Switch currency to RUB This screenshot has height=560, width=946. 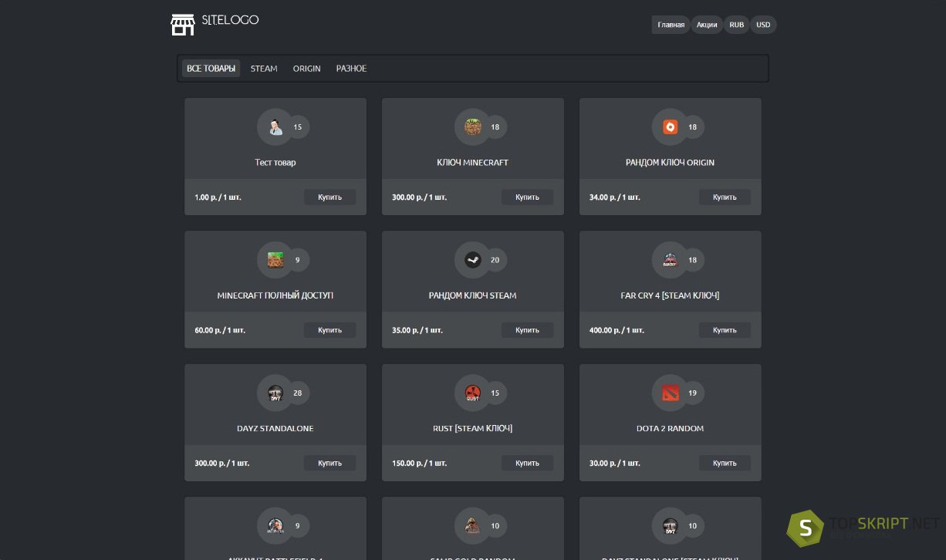(737, 25)
